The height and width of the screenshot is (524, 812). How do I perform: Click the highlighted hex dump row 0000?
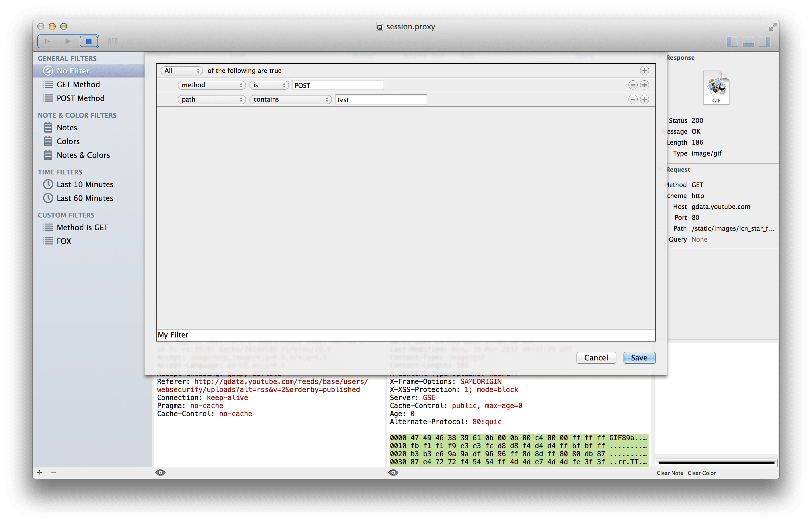point(518,438)
